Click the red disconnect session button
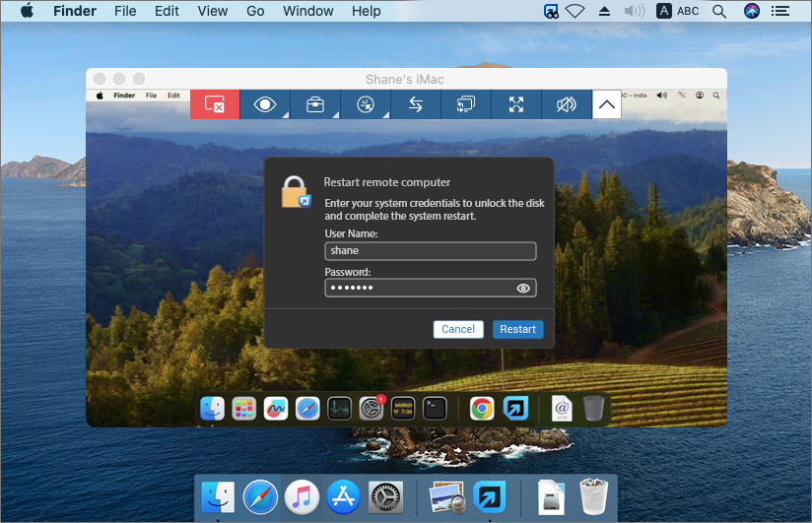Image resolution: width=812 pixels, height=523 pixels. [x=215, y=104]
